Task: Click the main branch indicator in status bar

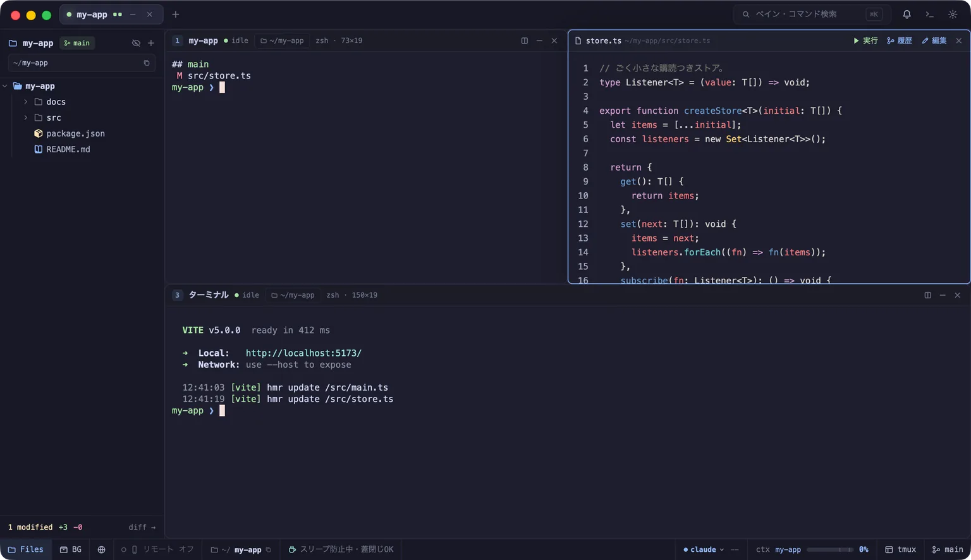Action: click(x=948, y=549)
